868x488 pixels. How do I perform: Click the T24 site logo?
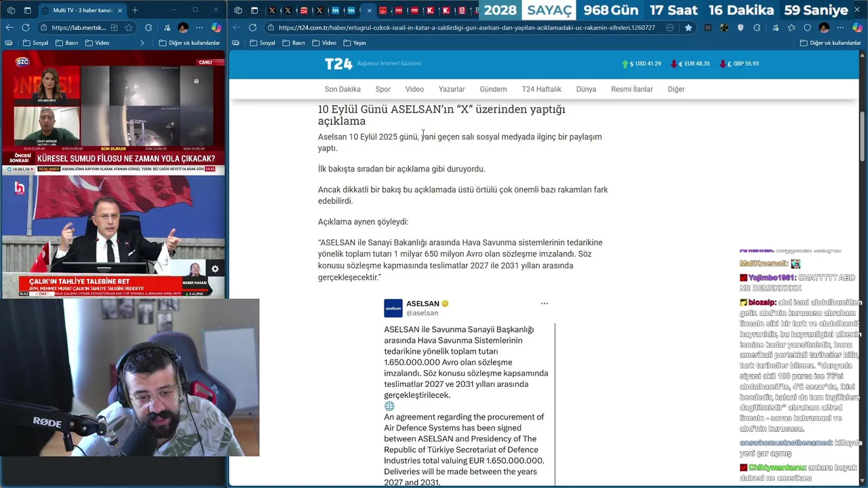(x=338, y=64)
